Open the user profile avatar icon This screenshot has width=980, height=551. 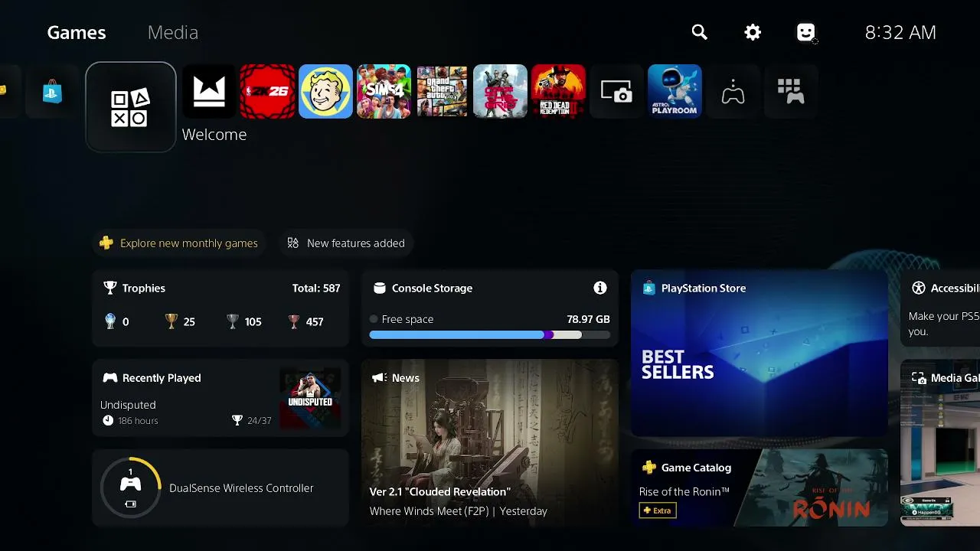coord(805,32)
